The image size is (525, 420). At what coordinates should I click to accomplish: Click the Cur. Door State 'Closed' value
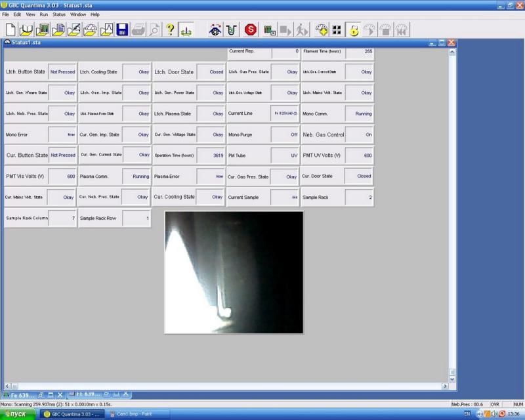click(358, 176)
